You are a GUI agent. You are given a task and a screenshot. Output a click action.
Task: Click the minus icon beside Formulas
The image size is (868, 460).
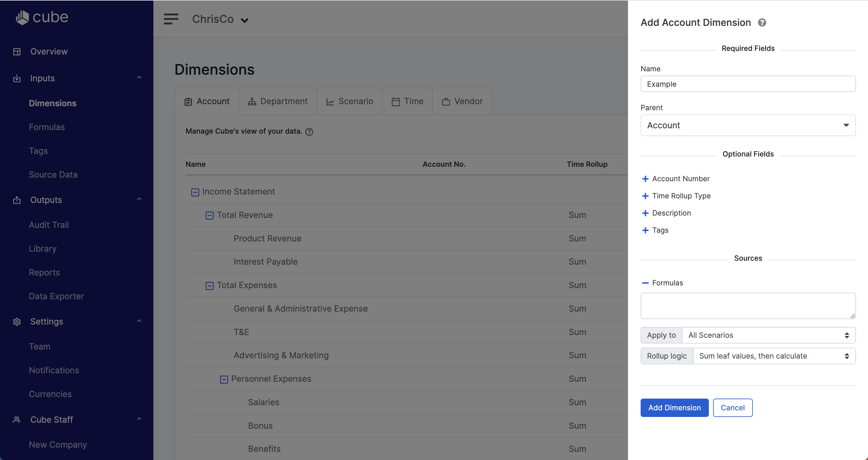click(645, 283)
